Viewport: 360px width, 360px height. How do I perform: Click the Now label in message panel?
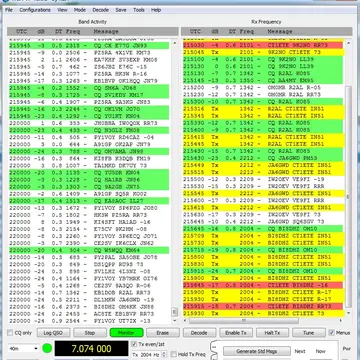321,351
